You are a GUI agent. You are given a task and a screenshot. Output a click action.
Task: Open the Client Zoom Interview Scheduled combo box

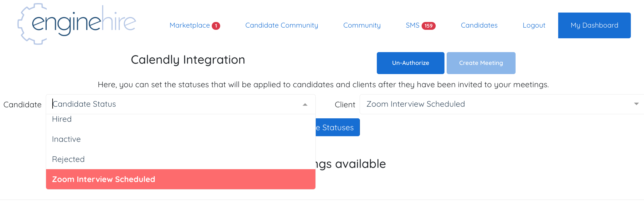pos(502,104)
